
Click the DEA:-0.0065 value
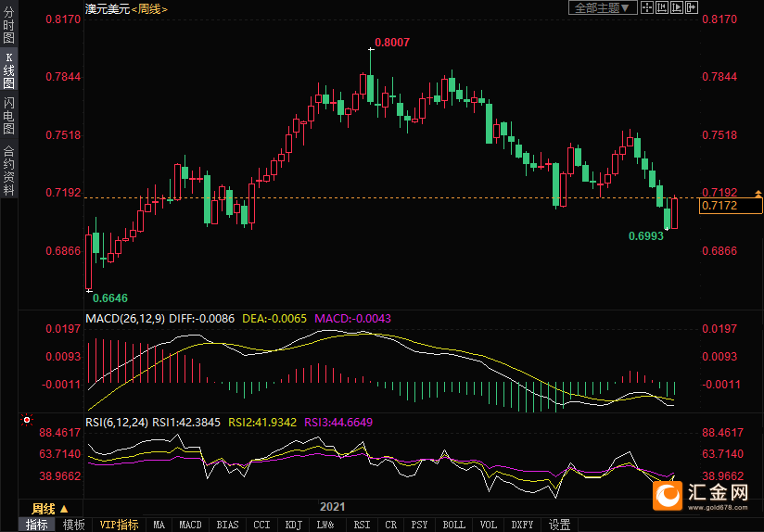[x=274, y=319]
